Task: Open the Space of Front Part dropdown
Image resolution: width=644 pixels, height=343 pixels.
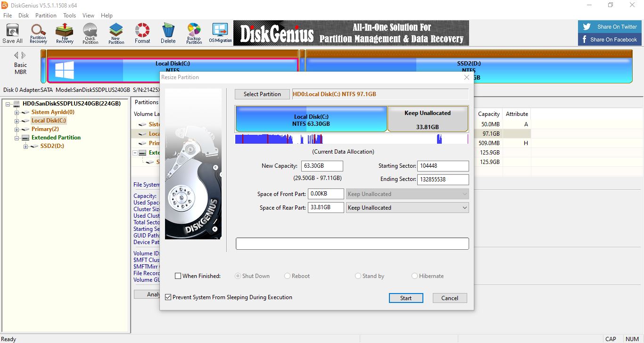Action: click(407, 194)
